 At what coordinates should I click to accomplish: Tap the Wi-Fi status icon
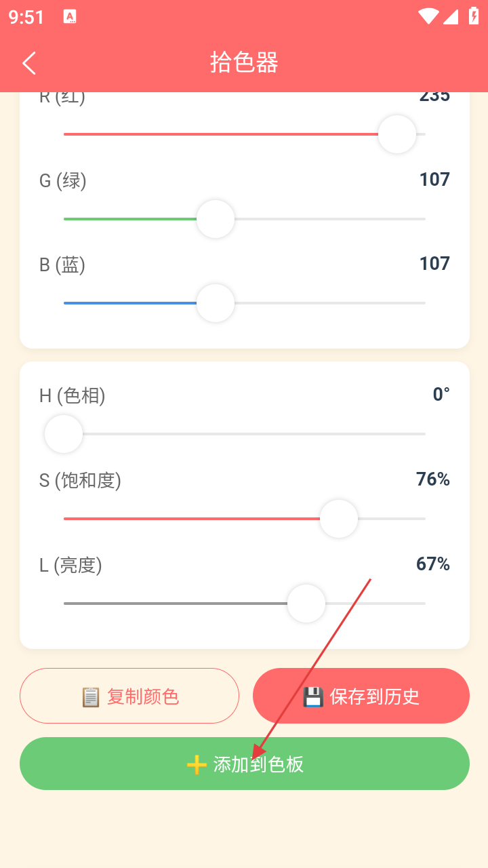pos(428,17)
